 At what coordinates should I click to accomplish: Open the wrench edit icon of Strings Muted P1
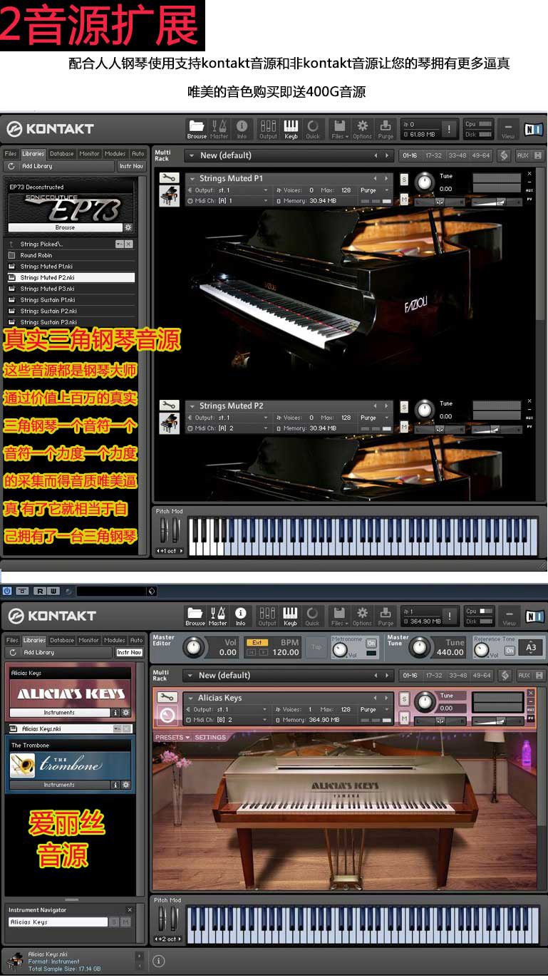click(169, 178)
